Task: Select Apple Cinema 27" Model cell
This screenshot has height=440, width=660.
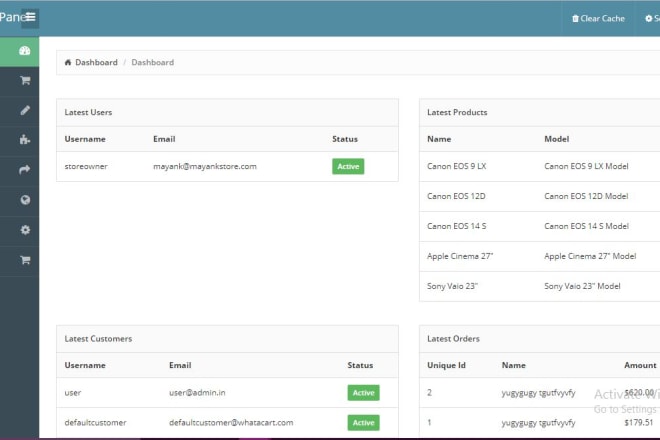Action: click(x=590, y=256)
